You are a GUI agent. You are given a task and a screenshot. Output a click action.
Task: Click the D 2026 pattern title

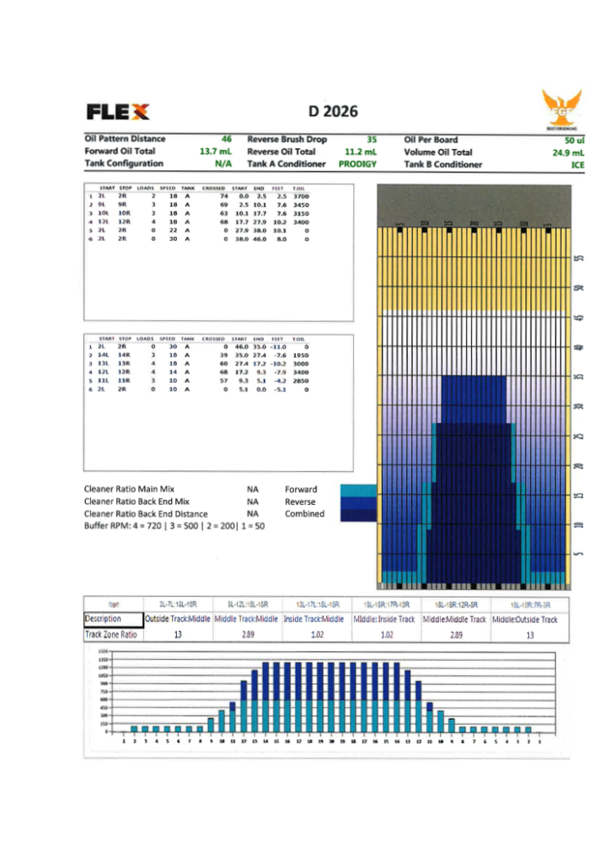tap(333, 111)
